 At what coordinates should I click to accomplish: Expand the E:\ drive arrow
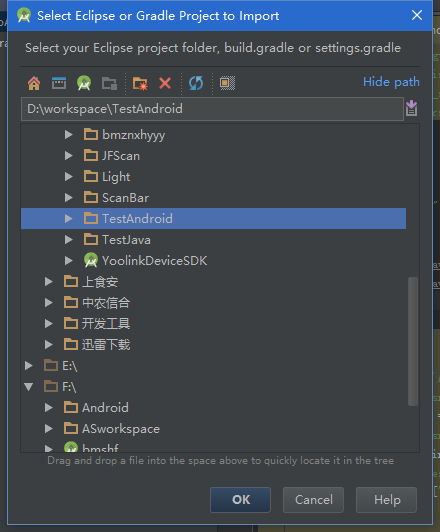click(29, 366)
